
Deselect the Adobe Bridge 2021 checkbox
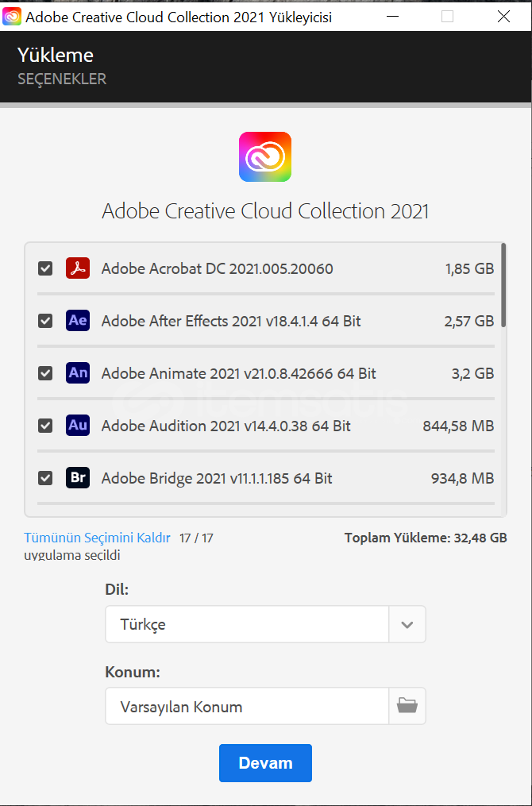45,478
